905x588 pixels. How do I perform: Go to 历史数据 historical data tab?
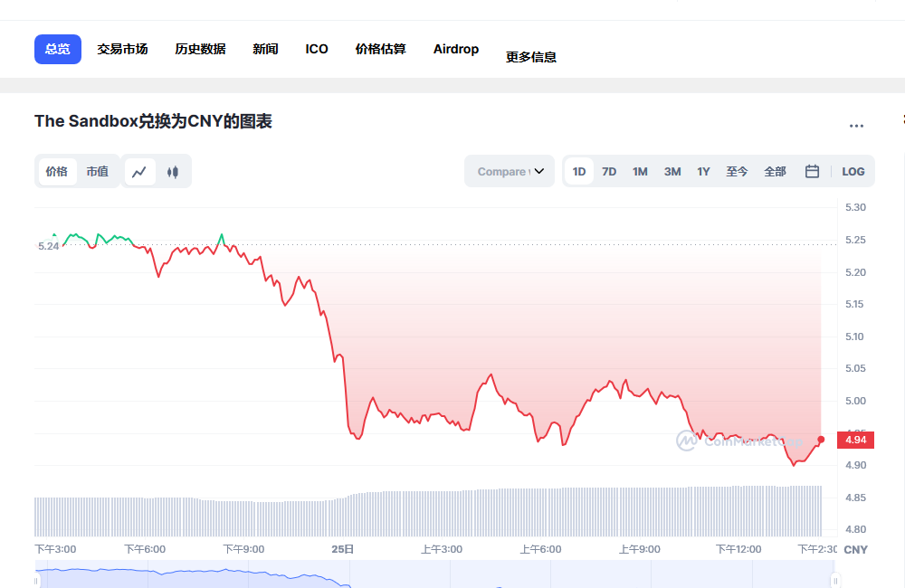click(x=200, y=49)
